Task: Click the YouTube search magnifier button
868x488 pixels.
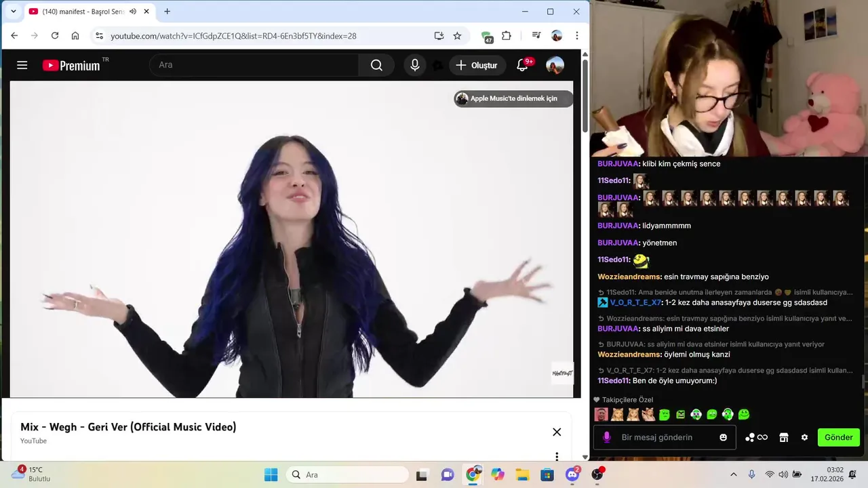Action: pos(376,65)
